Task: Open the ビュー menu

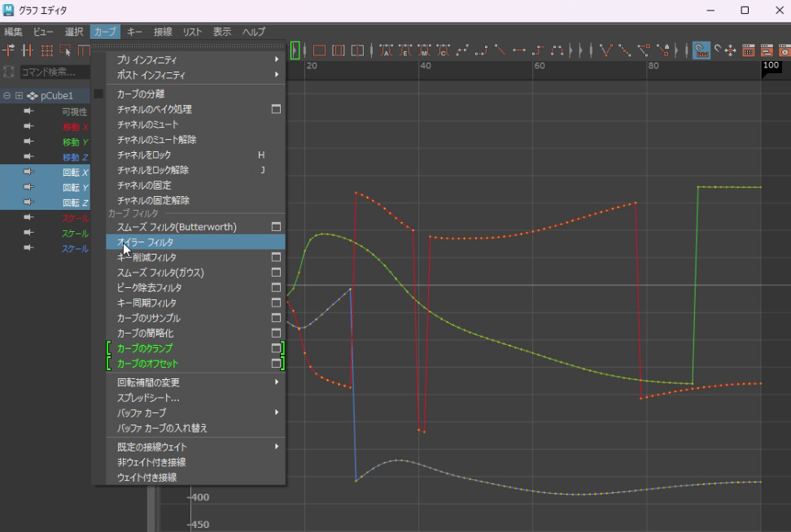Action: [43, 32]
